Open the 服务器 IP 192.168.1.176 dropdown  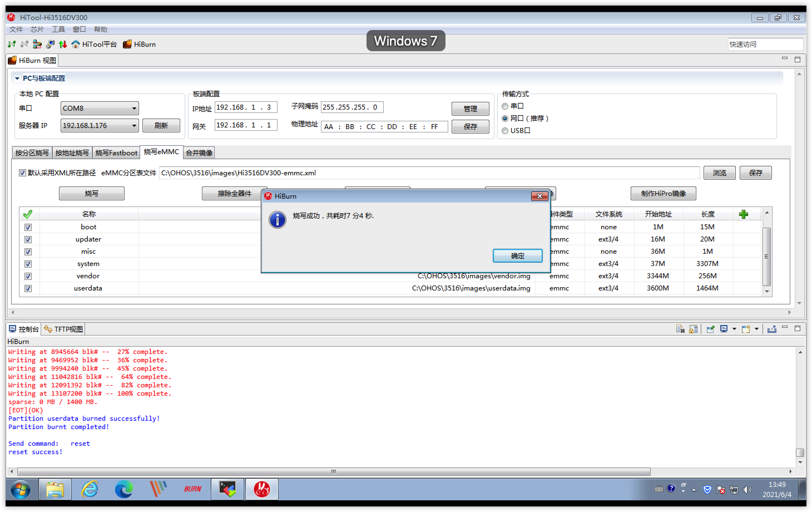(x=100, y=125)
